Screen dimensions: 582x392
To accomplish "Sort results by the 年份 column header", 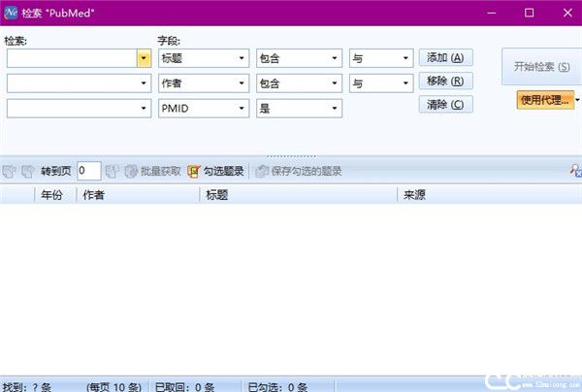I will pyautogui.click(x=48, y=195).
